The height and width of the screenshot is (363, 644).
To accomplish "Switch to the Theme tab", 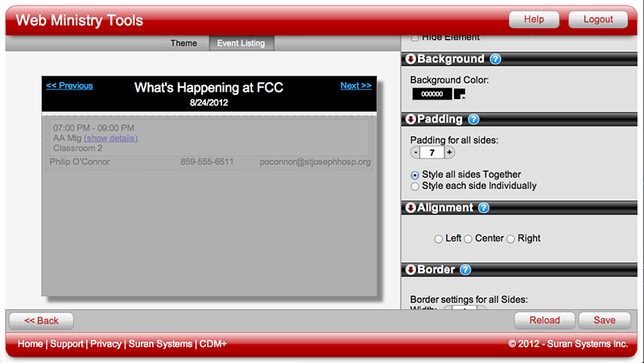I will (x=184, y=43).
